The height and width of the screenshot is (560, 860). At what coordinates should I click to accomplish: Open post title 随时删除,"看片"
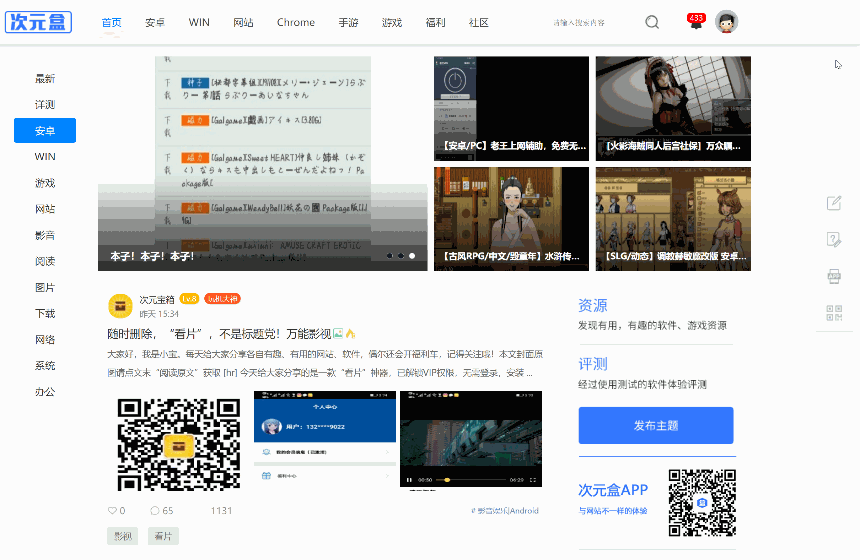[x=219, y=334]
